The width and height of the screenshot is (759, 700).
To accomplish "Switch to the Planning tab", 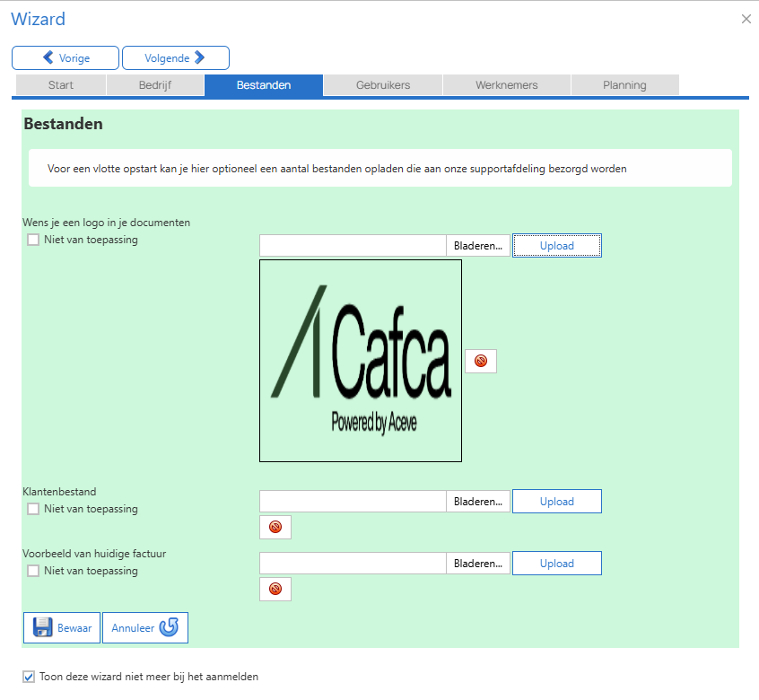I will [624, 85].
